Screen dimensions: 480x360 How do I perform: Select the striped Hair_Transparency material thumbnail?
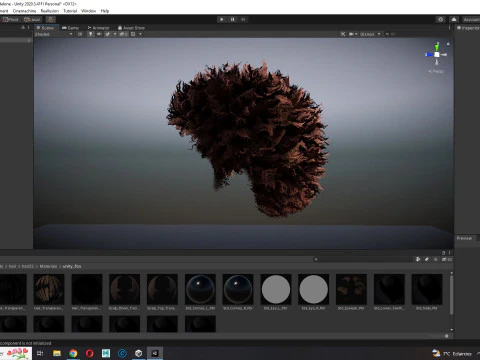point(49,289)
